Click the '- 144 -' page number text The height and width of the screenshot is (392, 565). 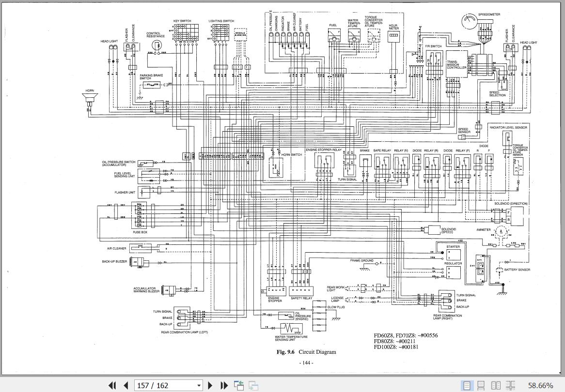click(x=306, y=363)
